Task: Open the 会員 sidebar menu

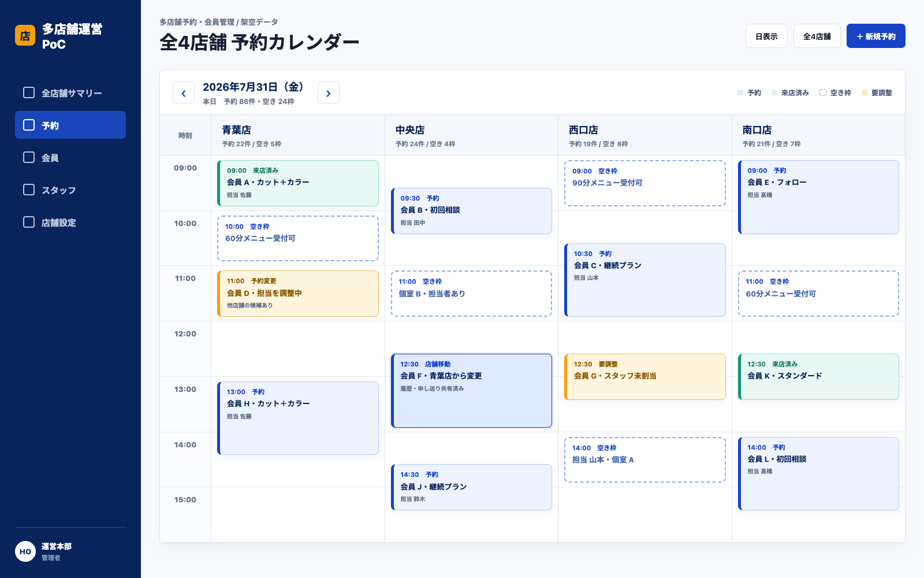Action: pyautogui.click(x=70, y=157)
